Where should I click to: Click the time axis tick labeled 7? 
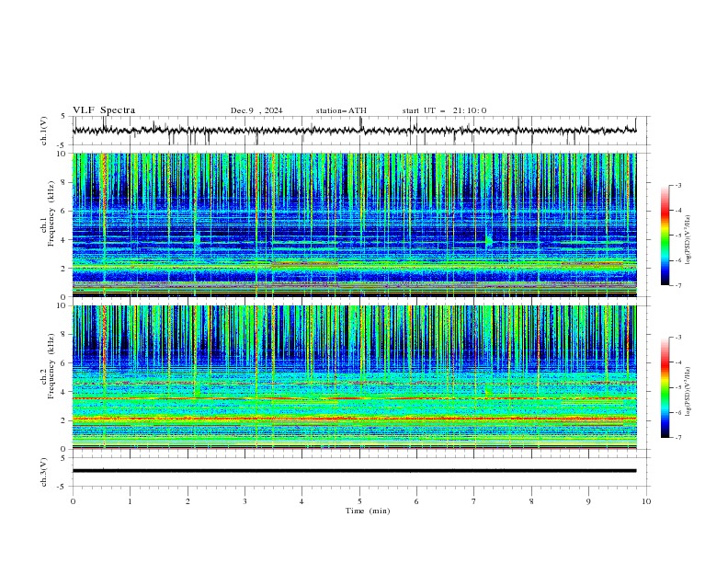coord(474,501)
